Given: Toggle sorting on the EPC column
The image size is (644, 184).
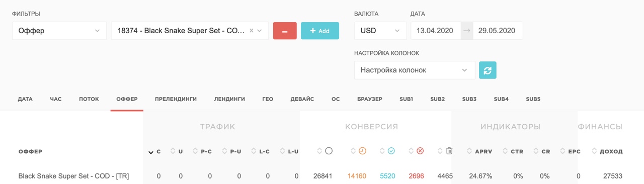Looking at the screenshot, I should [574, 151].
